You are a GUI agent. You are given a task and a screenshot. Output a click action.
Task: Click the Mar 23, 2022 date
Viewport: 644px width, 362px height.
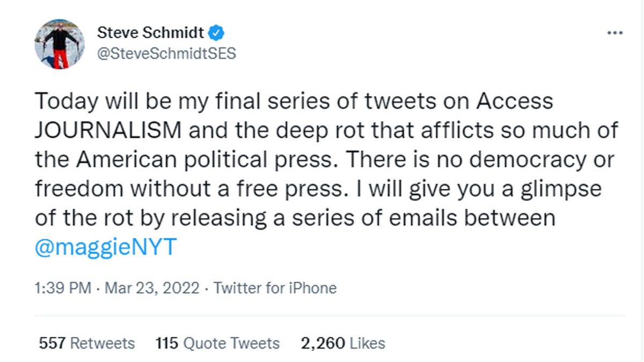[x=152, y=288]
